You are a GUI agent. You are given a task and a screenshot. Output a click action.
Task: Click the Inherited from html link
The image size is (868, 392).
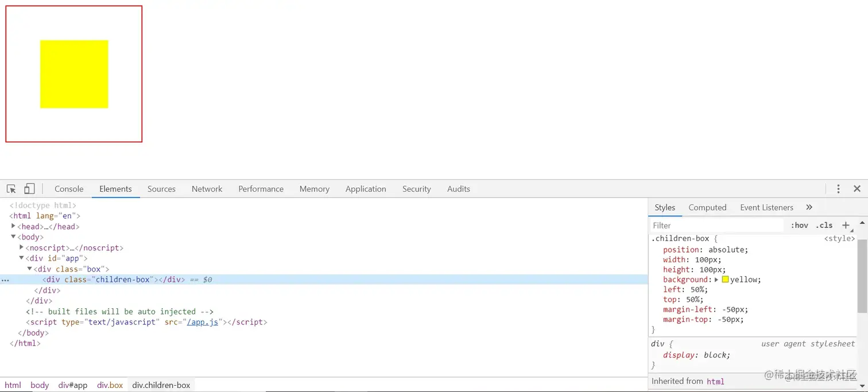(715, 381)
